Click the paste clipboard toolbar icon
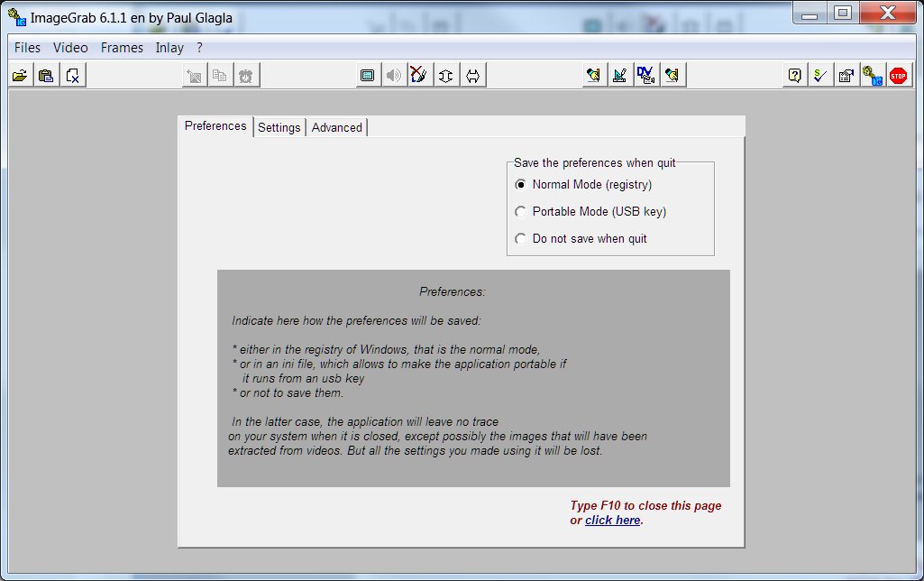This screenshot has width=924, height=581. point(46,76)
